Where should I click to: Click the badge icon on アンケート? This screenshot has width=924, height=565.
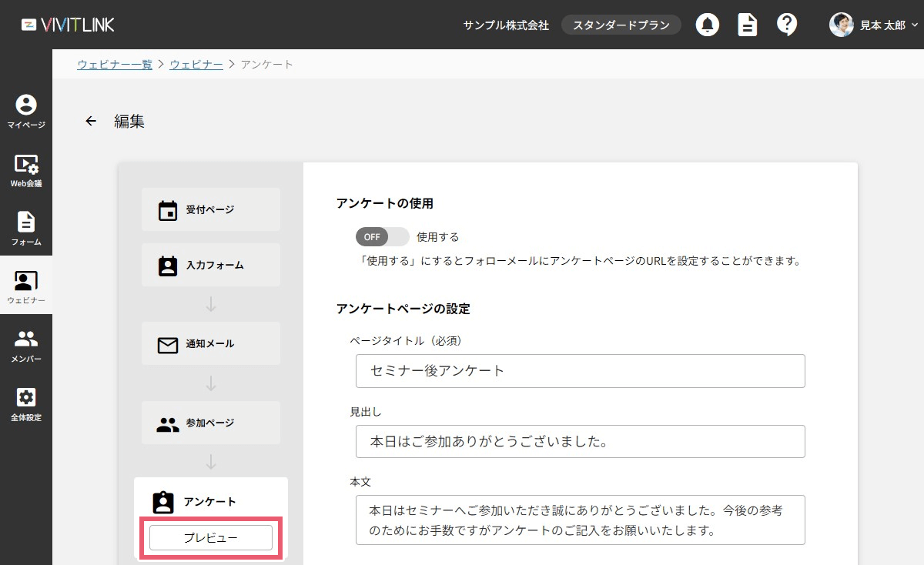[x=163, y=502]
